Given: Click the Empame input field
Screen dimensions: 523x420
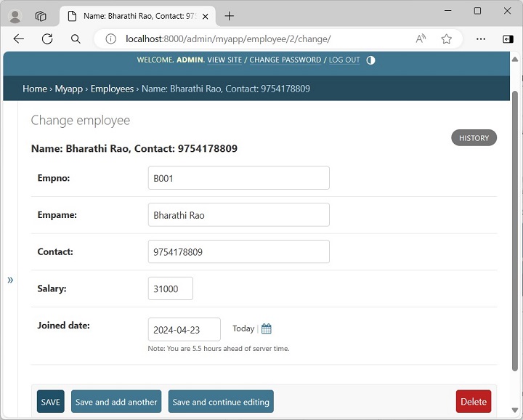Looking at the screenshot, I should pos(239,215).
